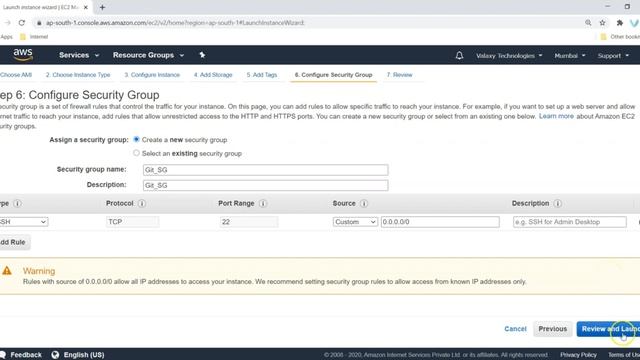640x360 pixels.
Task: Open the notifications bell icon
Action: pos(459,55)
